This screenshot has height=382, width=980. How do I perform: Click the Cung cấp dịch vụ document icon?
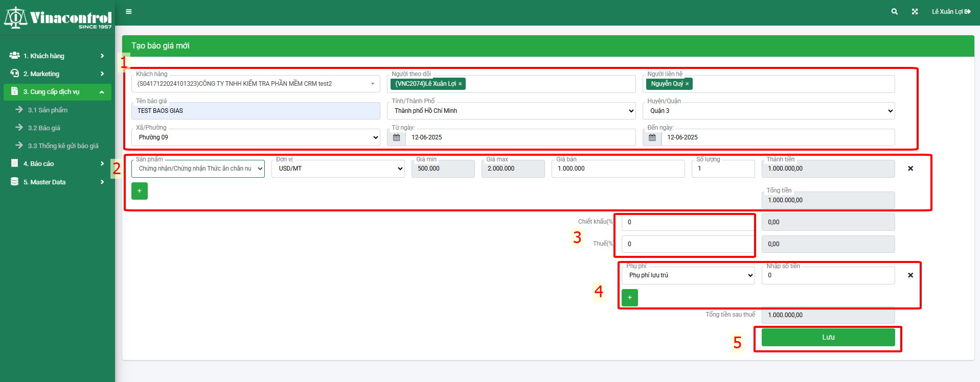15,91
